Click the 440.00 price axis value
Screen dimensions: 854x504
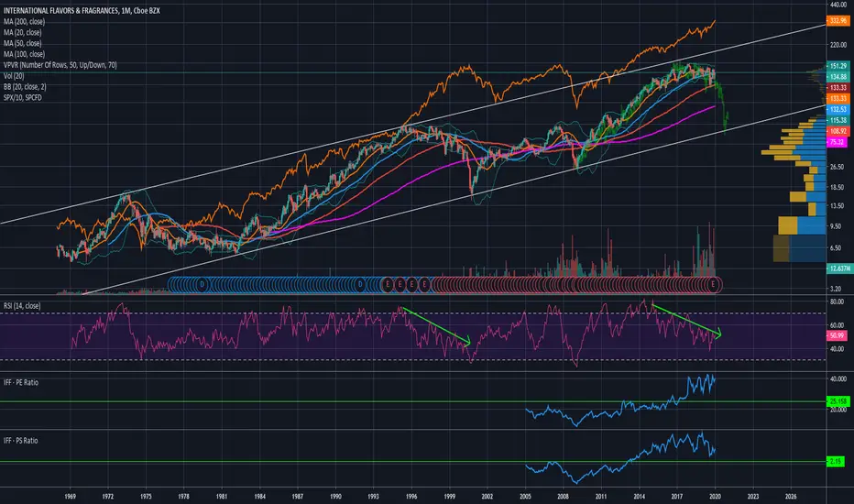point(838,5)
